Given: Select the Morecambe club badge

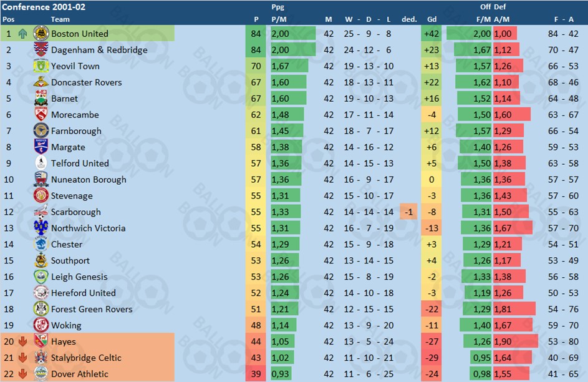Looking at the screenshot, I should (41, 114).
